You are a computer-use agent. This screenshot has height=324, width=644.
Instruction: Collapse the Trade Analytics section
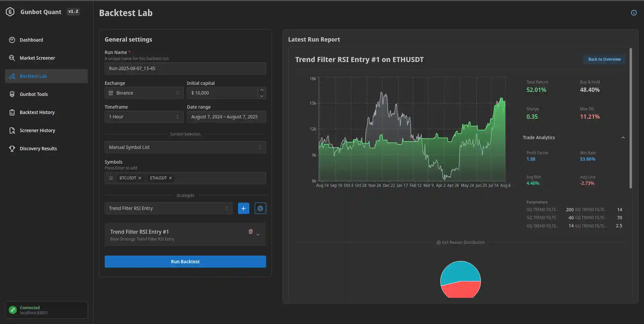[x=623, y=138]
